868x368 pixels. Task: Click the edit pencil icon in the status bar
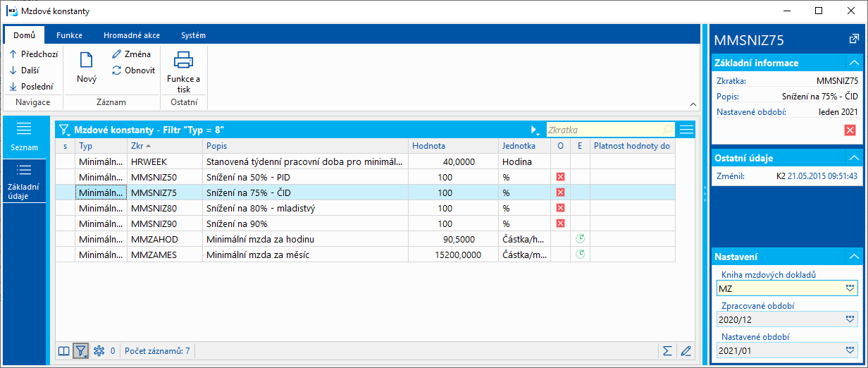pyautogui.click(x=686, y=350)
